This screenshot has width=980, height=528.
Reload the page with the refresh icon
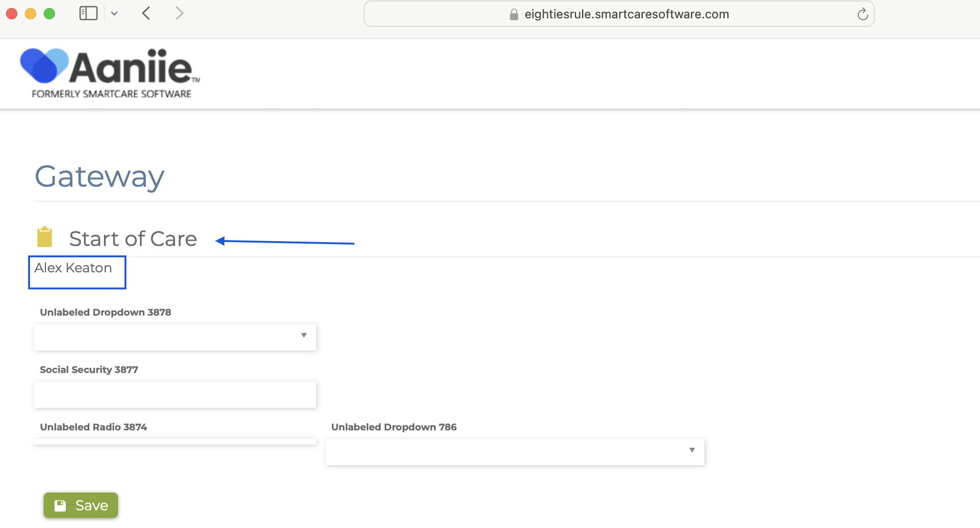coord(862,14)
